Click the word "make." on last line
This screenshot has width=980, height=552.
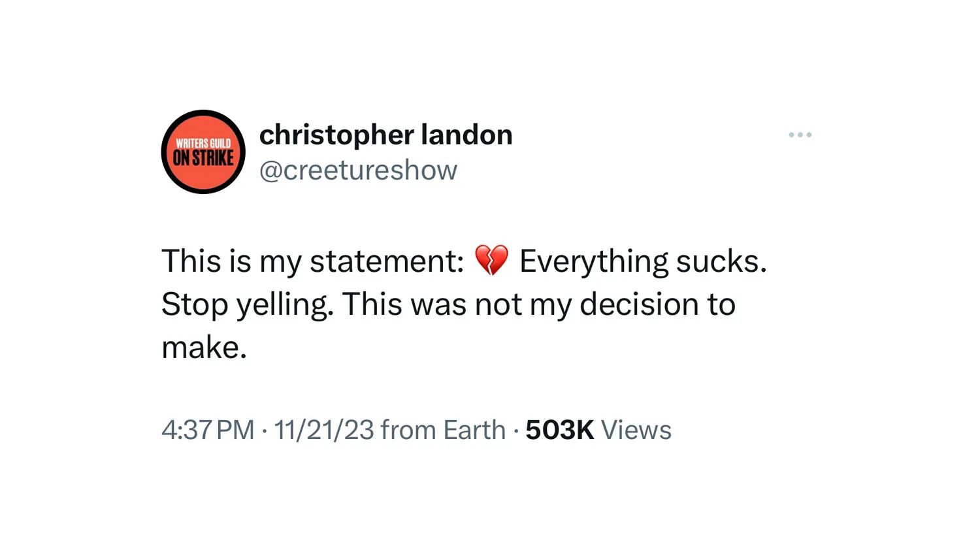pos(204,348)
